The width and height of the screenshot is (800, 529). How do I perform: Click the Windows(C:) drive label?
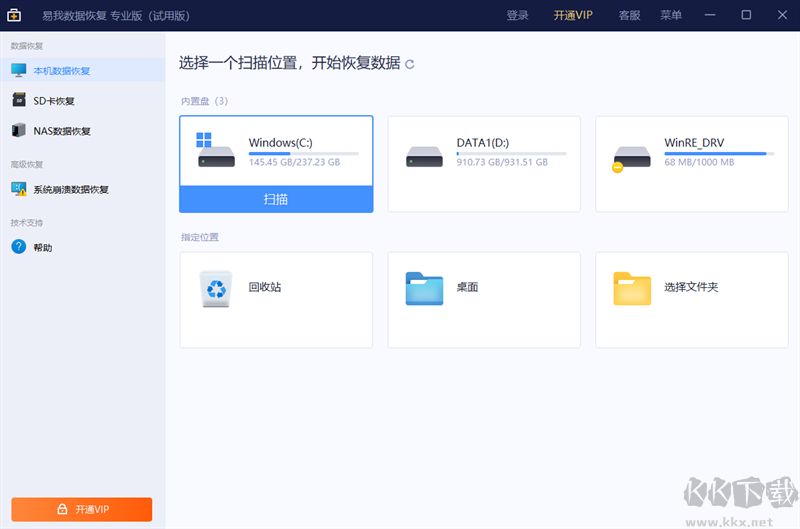[281, 143]
